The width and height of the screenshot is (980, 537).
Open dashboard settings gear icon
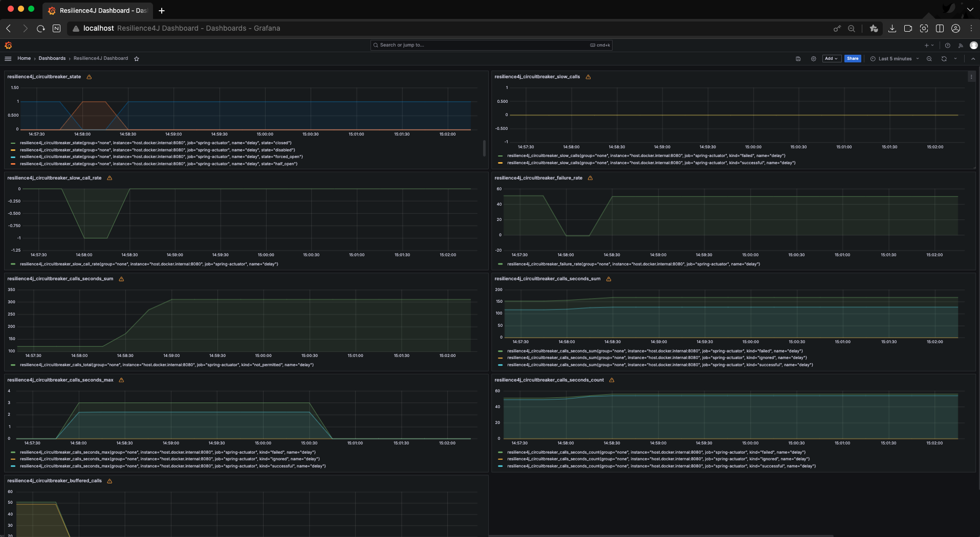pyautogui.click(x=813, y=59)
